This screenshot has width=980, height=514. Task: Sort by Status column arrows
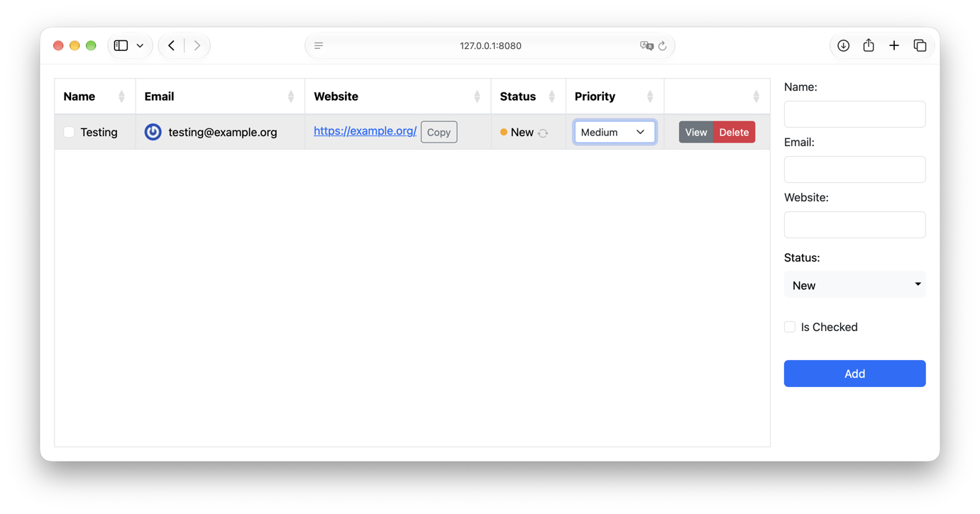point(551,96)
